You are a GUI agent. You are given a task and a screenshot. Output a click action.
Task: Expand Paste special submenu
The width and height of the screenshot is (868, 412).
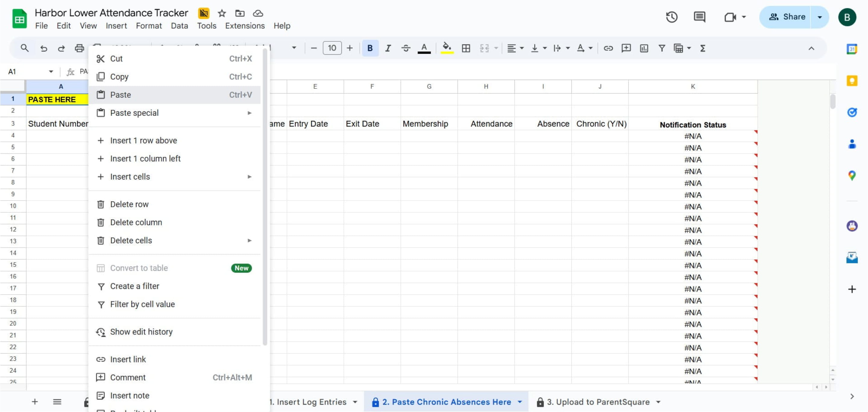coord(175,113)
